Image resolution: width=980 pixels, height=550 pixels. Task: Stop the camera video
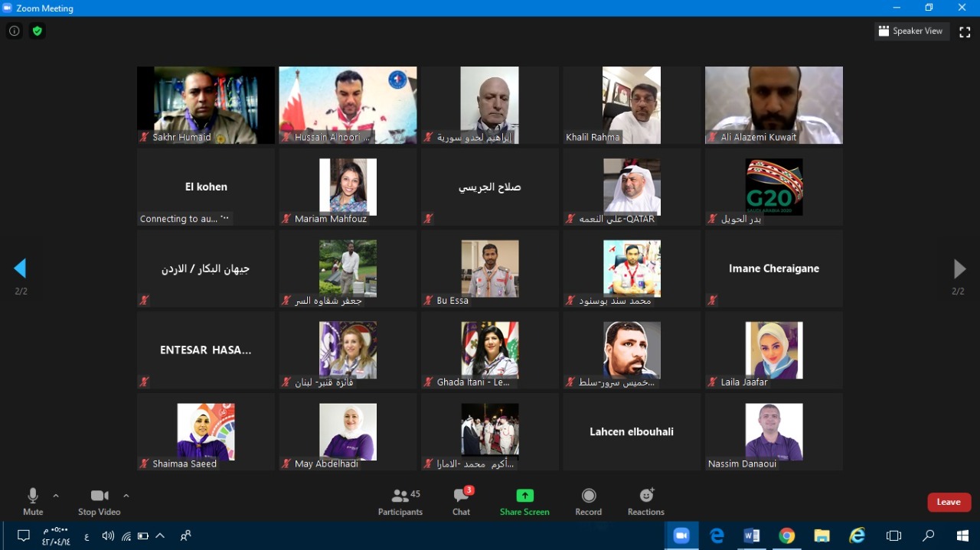click(99, 502)
